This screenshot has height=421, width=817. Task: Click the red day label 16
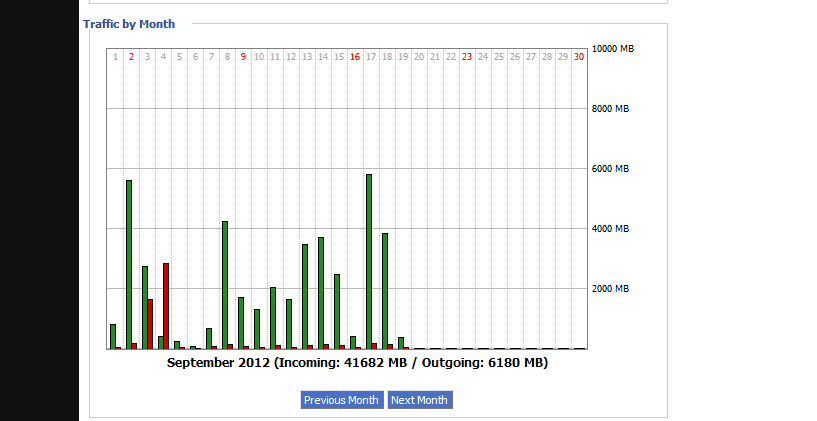coord(355,57)
